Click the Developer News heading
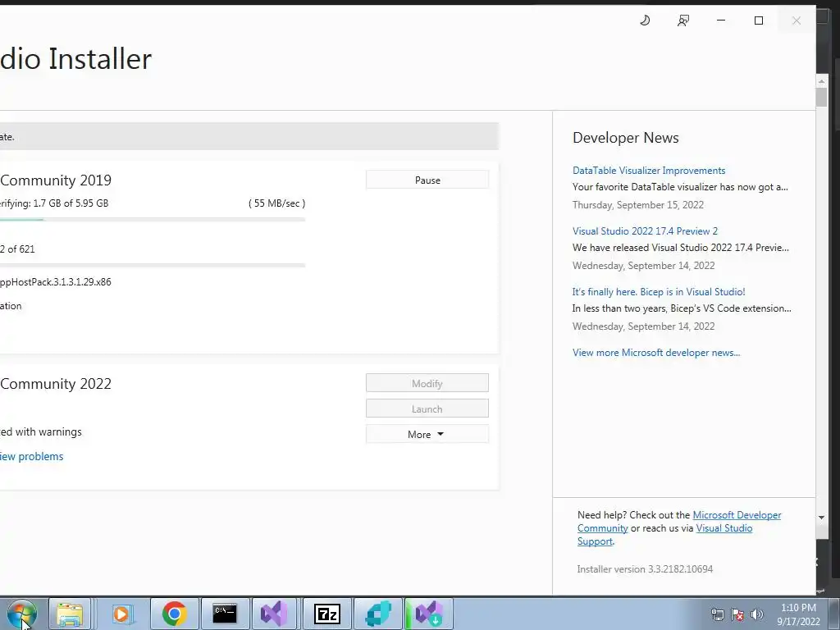This screenshot has width=840, height=630. point(625,138)
